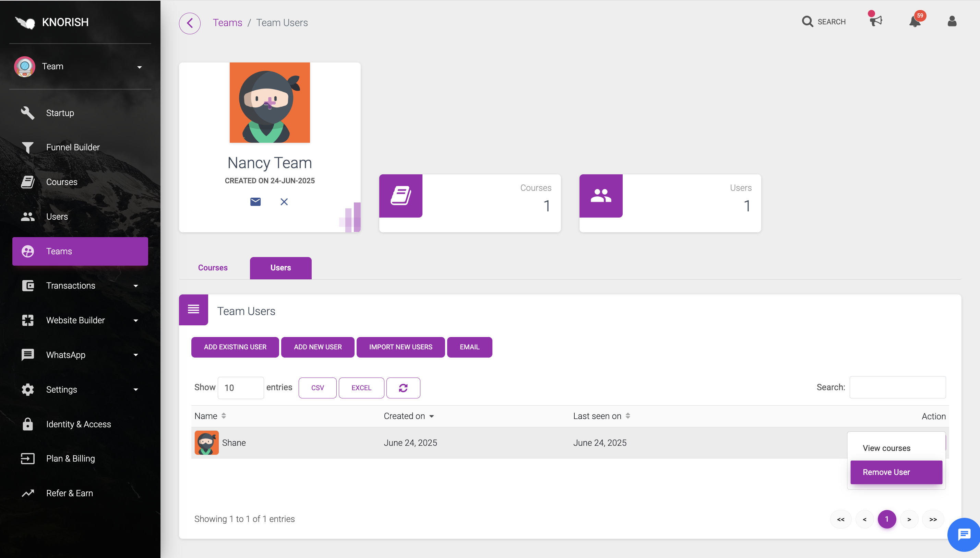
Task: Click Shane's avatar thumbnail
Action: 206,443
